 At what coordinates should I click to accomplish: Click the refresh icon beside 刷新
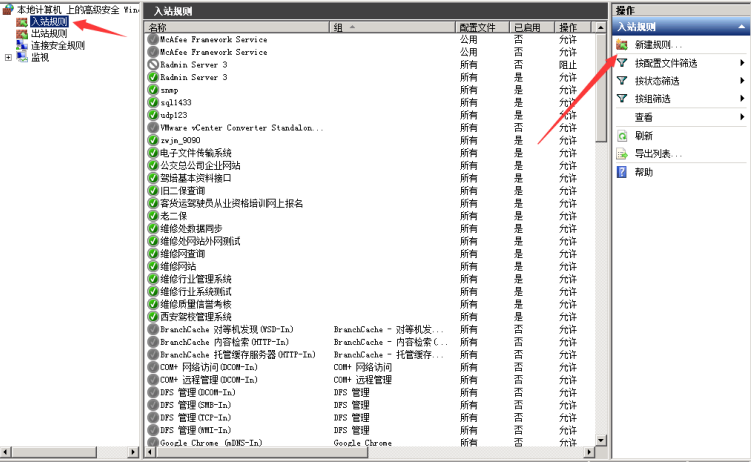(622, 136)
